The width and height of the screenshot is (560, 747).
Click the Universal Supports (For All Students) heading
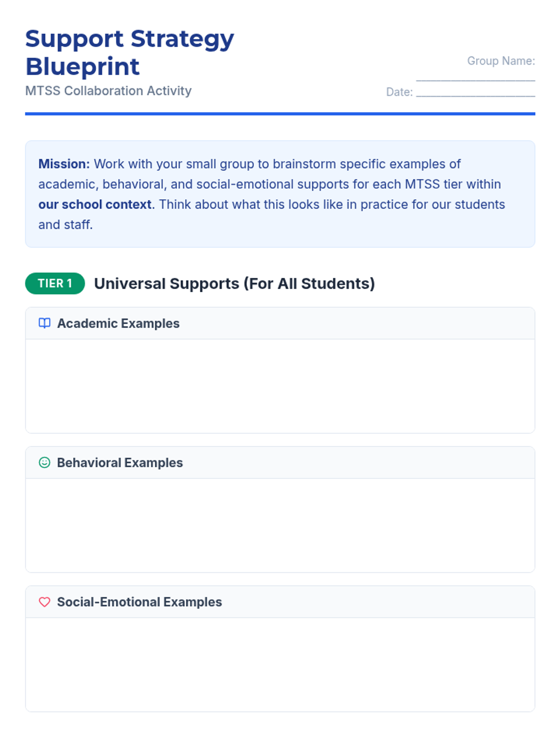(234, 284)
